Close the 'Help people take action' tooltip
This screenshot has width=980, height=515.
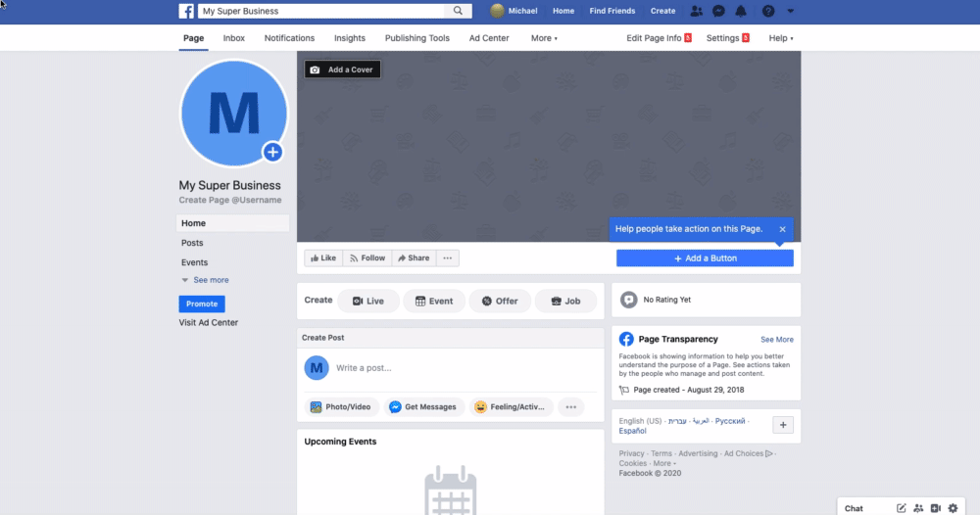click(x=782, y=229)
